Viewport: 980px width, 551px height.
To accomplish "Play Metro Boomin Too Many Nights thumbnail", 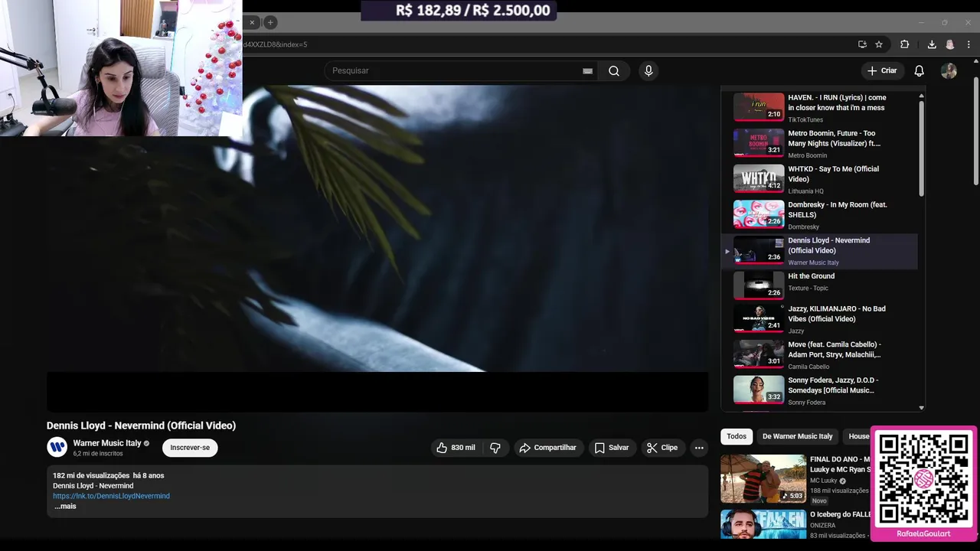I will point(759,143).
